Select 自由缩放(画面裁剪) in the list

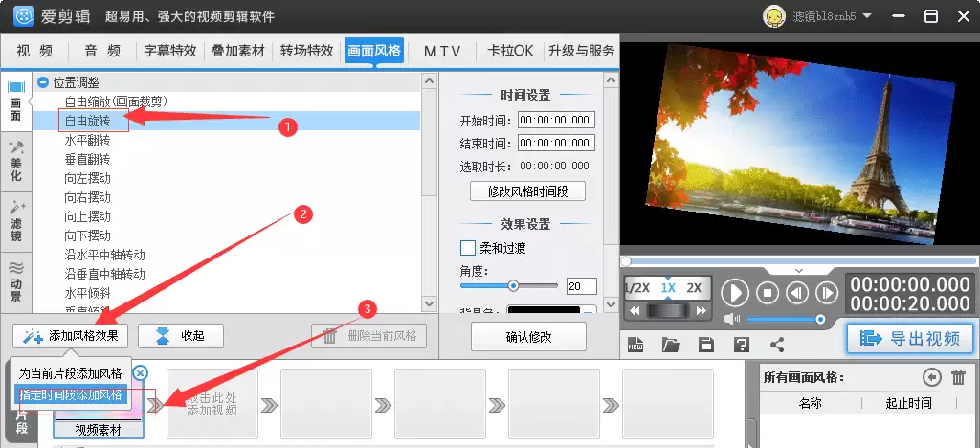(116, 101)
